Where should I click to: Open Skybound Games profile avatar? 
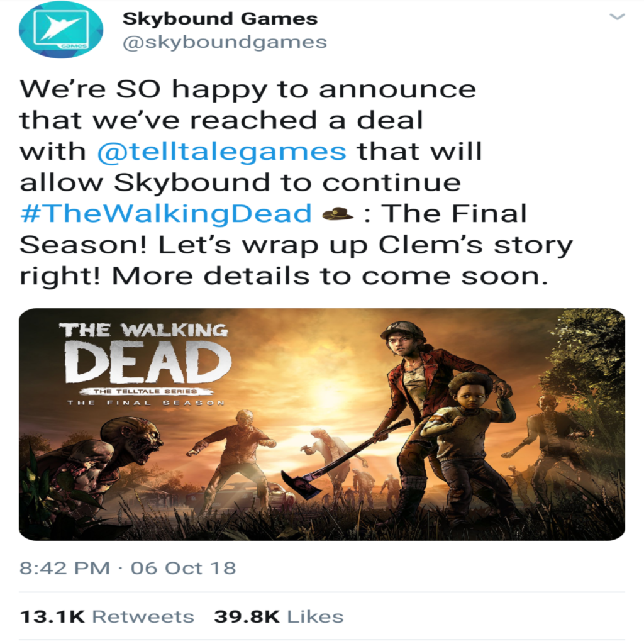point(61,30)
